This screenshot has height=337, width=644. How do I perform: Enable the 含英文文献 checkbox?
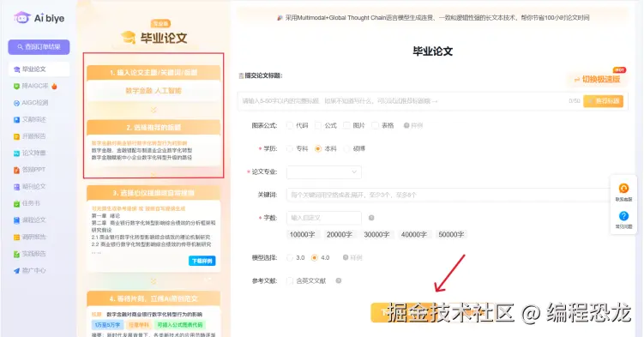pyautogui.click(x=290, y=280)
